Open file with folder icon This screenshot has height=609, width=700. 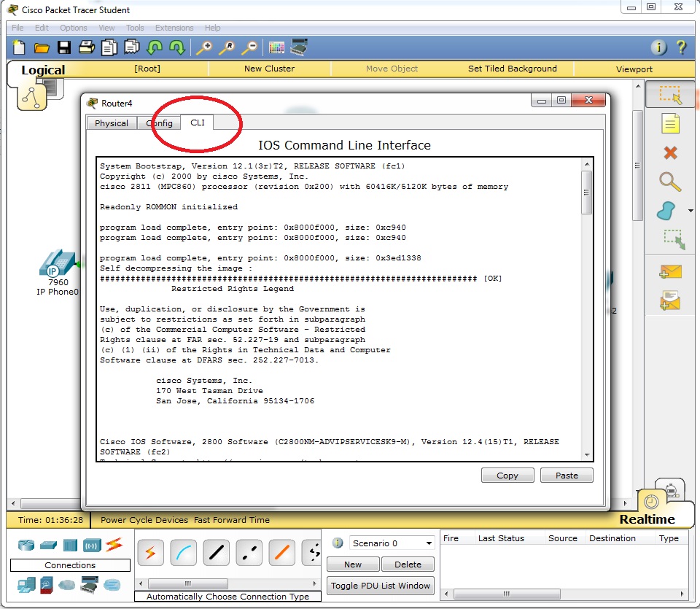pyautogui.click(x=42, y=48)
